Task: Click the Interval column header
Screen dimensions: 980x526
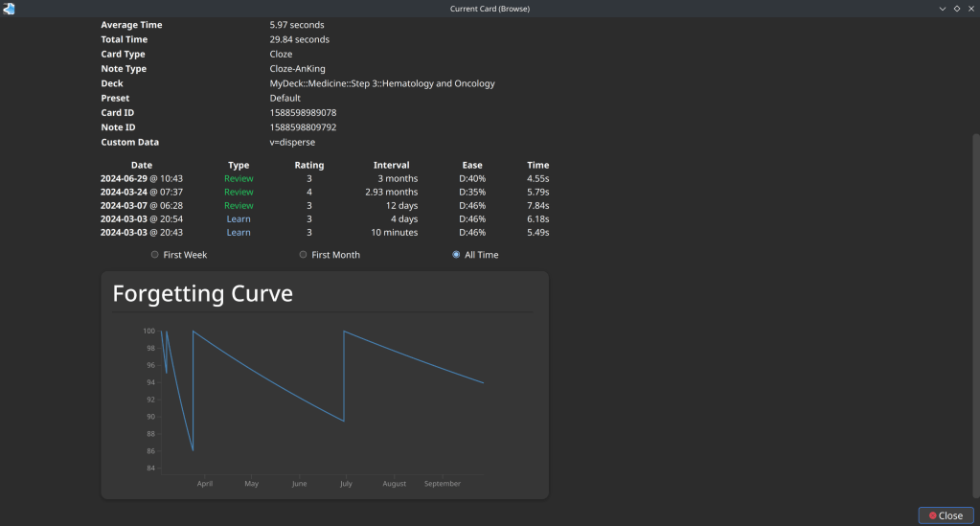Action: click(391, 166)
